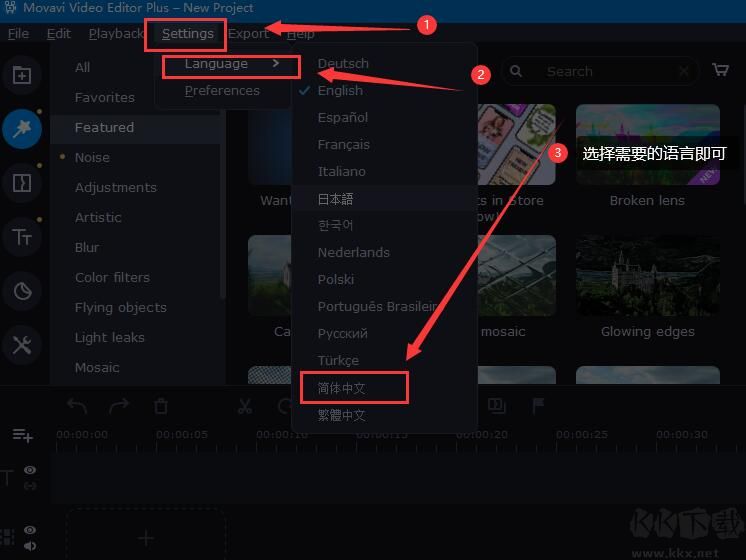Click the 00:00:05 timeline ruler mark
The height and width of the screenshot is (560, 746).
(182, 434)
